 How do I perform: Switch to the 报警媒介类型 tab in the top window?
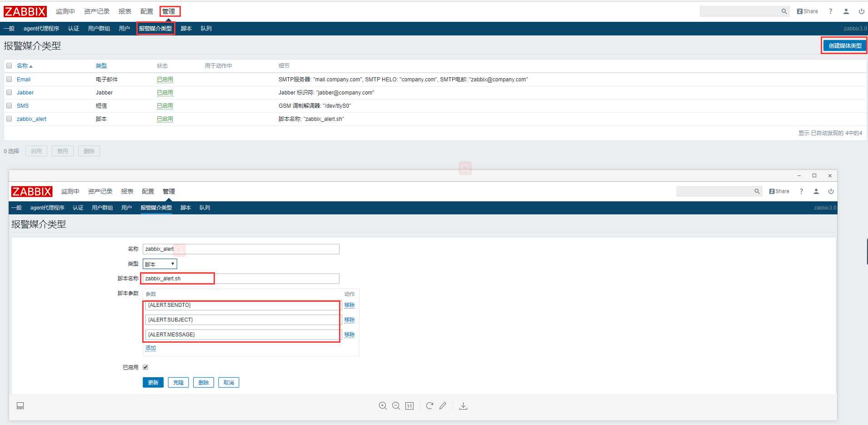(x=155, y=29)
